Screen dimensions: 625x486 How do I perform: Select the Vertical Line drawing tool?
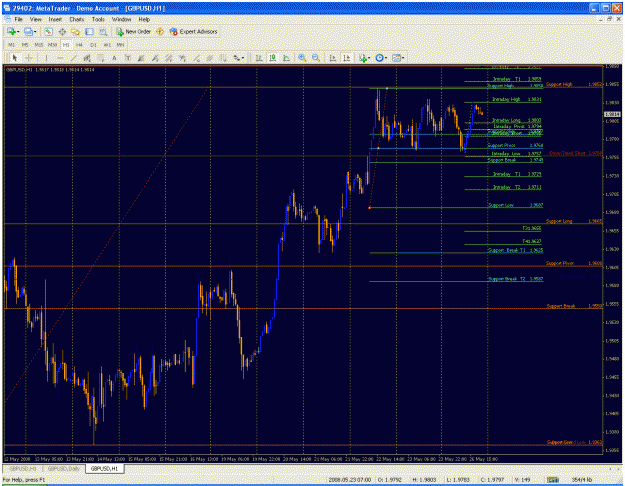point(46,58)
